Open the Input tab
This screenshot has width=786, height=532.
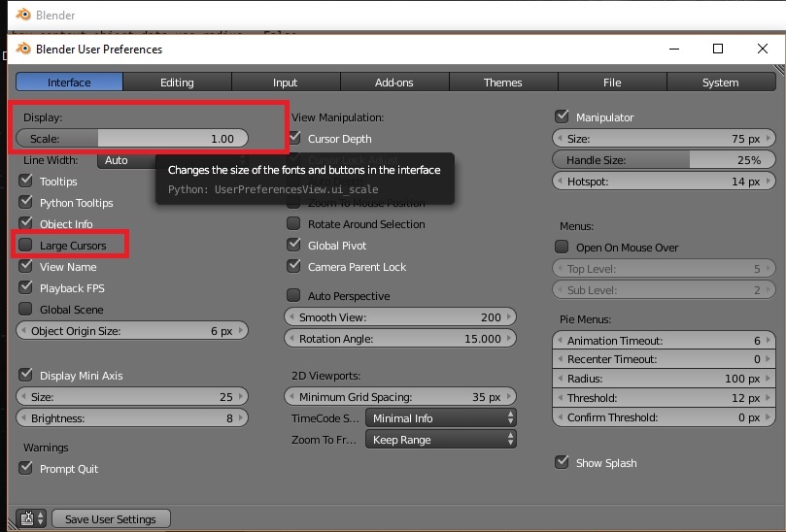[286, 83]
